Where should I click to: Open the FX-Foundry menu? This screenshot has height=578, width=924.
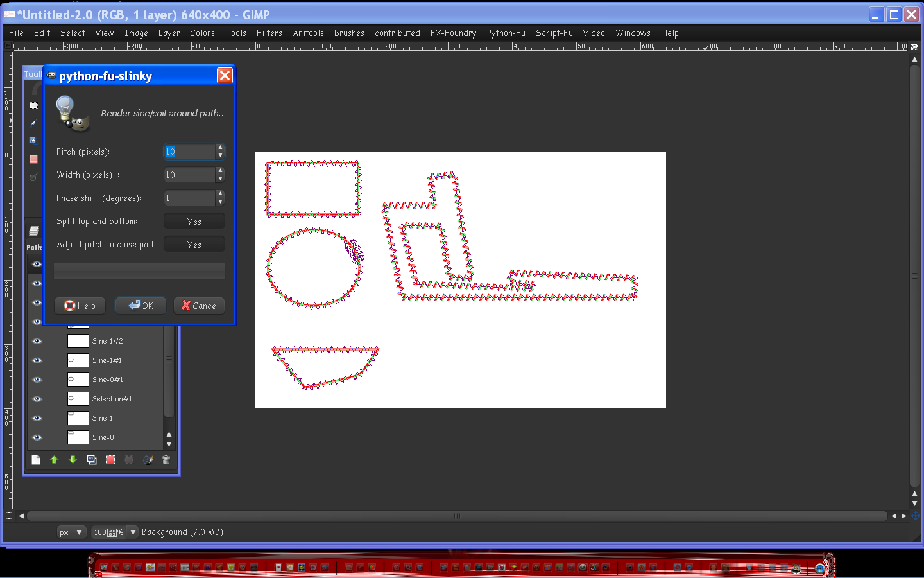point(453,33)
